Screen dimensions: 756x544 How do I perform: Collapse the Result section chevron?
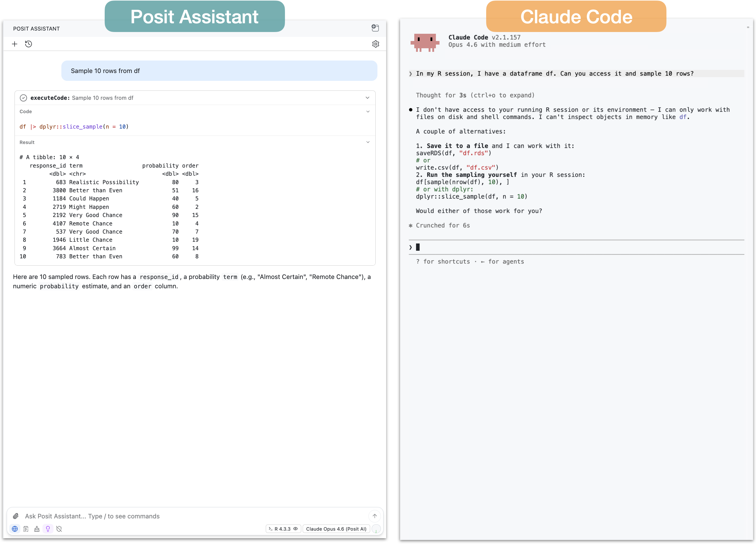coord(368,142)
